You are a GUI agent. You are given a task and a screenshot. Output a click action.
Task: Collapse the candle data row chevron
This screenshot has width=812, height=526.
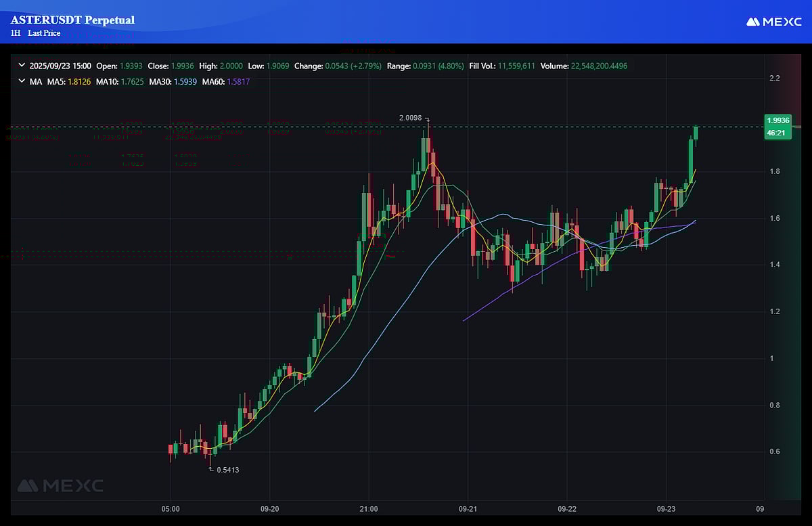[x=22, y=66]
